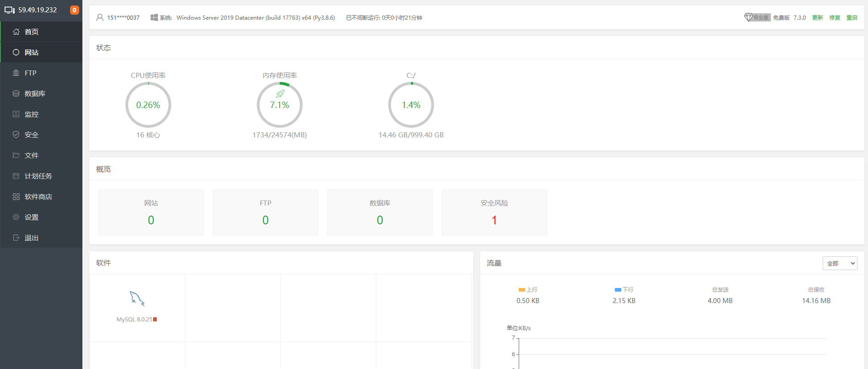Open the 网站 overview card showing 0

click(x=151, y=212)
